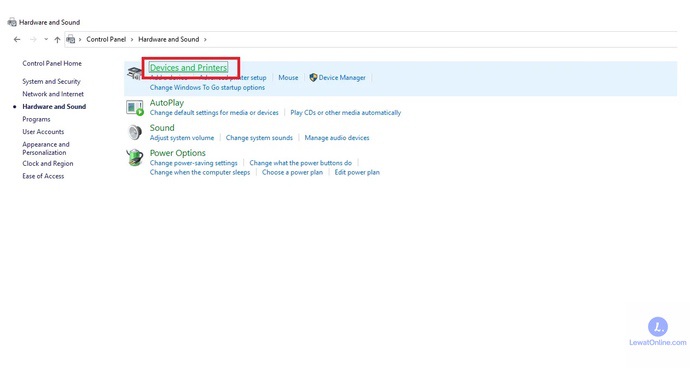Open Ease of Access in sidebar
The width and height of the screenshot is (700, 378).
43,176
